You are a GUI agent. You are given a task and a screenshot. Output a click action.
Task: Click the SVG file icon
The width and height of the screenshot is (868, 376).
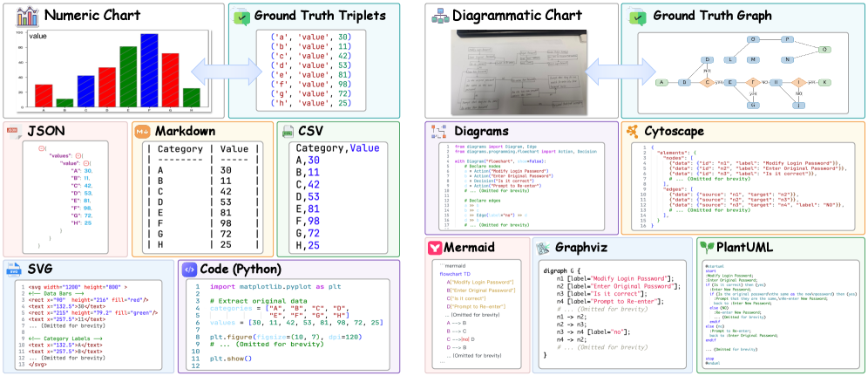[16, 270]
